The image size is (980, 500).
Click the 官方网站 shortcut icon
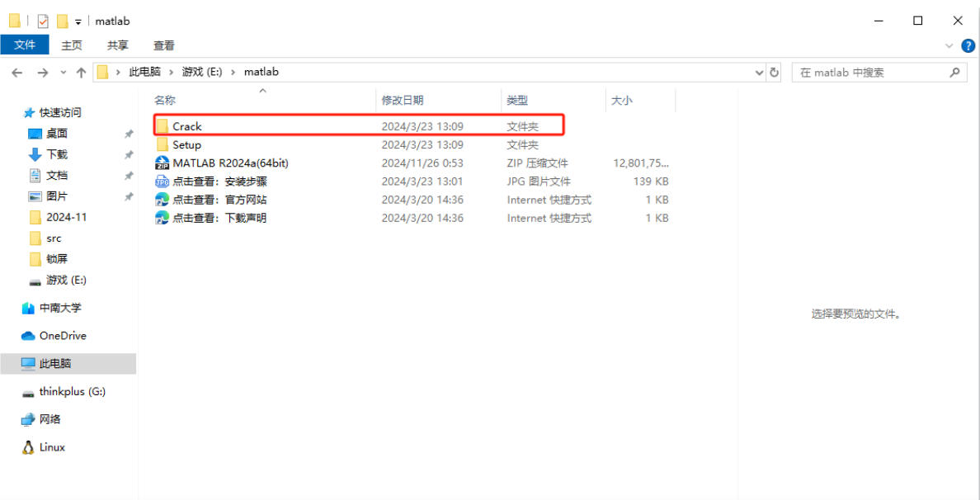pyautogui.click(x=163, y=200)
